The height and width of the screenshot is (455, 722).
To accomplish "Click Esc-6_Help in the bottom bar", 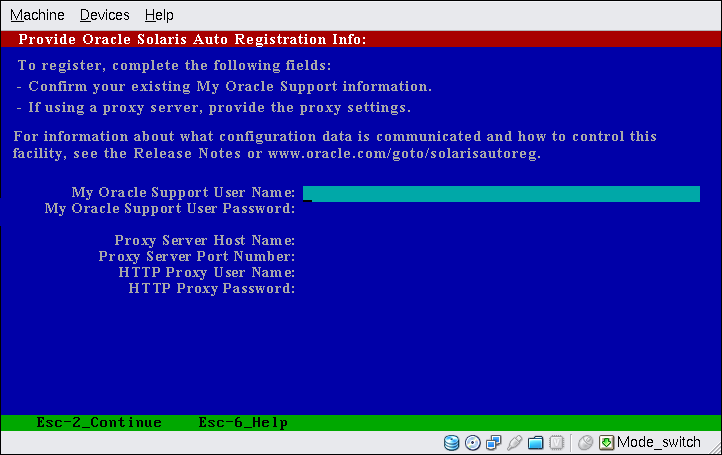I will pyautogui.click(x=243, y=422).
